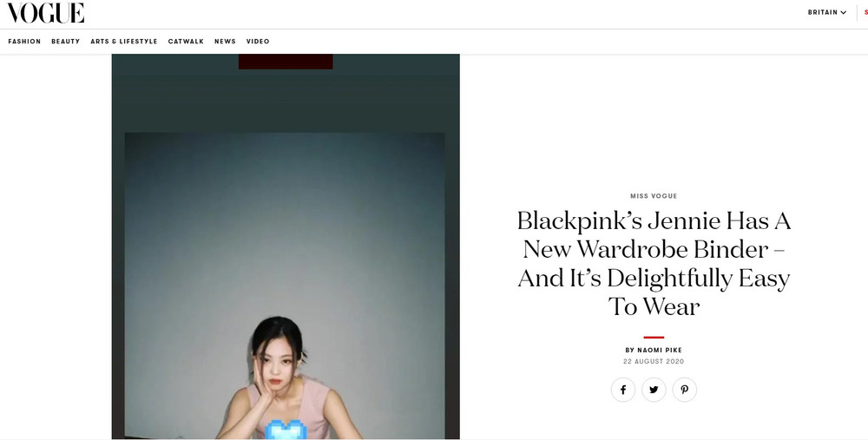Open the Video section
Image resolution: width=868 pixels, height=440 pixels.
258,42
